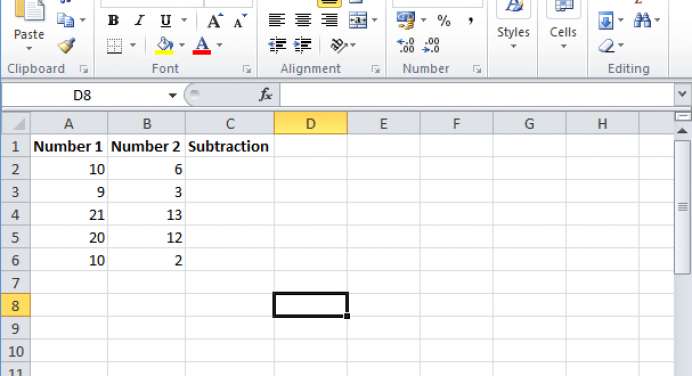This screenshot has width=692, height=376.
Task: Apply red Font Color
Action: click(202, 45)
